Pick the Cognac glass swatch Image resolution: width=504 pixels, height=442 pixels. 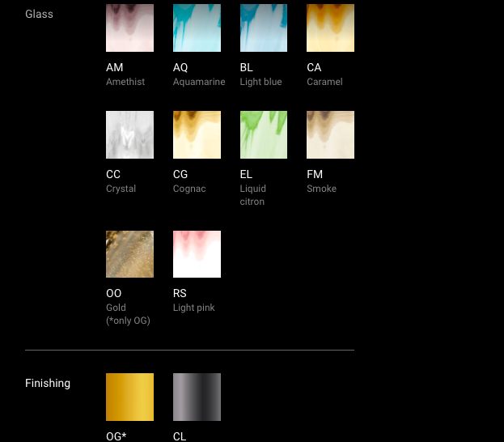(x=197, y=135)
